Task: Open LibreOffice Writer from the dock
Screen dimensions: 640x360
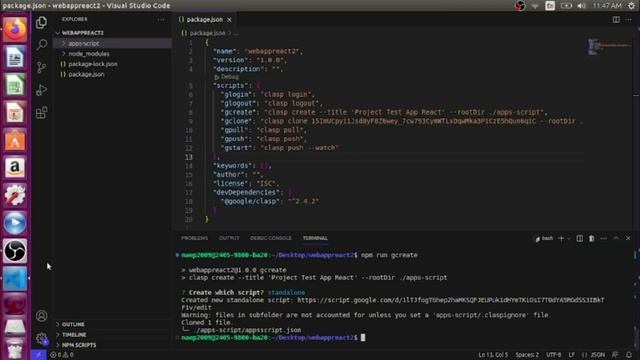Action: click(15, 57)
